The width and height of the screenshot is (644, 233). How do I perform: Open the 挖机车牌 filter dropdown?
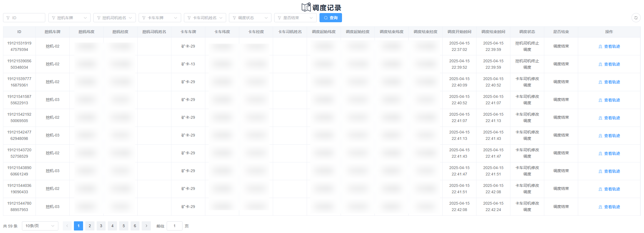pos(69,18)
